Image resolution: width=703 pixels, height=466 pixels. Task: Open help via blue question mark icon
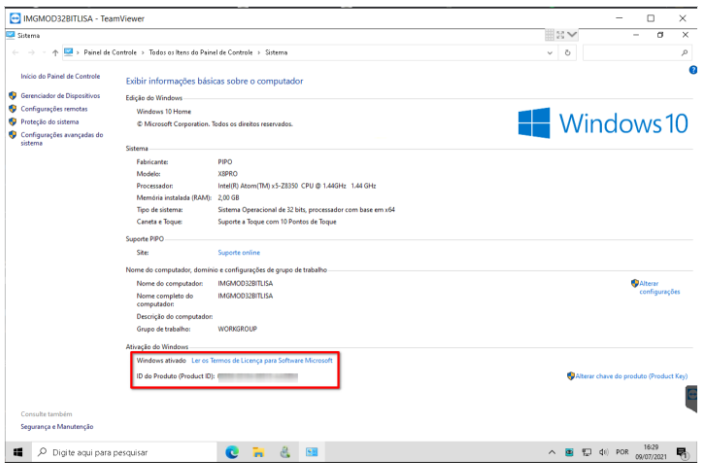pos(693,70)
